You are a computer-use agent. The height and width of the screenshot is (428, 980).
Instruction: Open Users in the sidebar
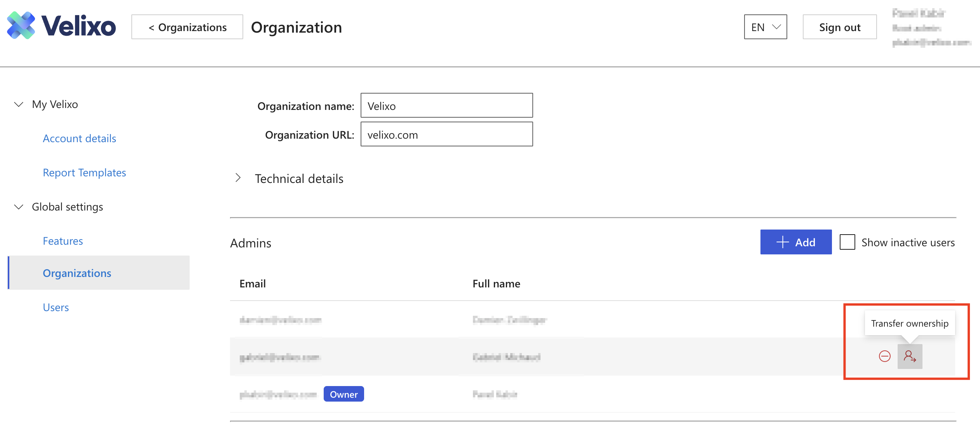[x=56, y=307]
